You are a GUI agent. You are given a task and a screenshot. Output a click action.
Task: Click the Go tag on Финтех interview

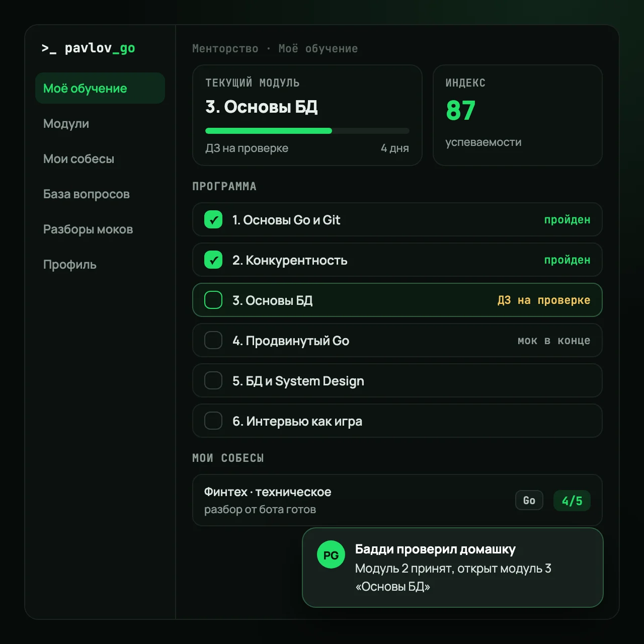point(529,501)
